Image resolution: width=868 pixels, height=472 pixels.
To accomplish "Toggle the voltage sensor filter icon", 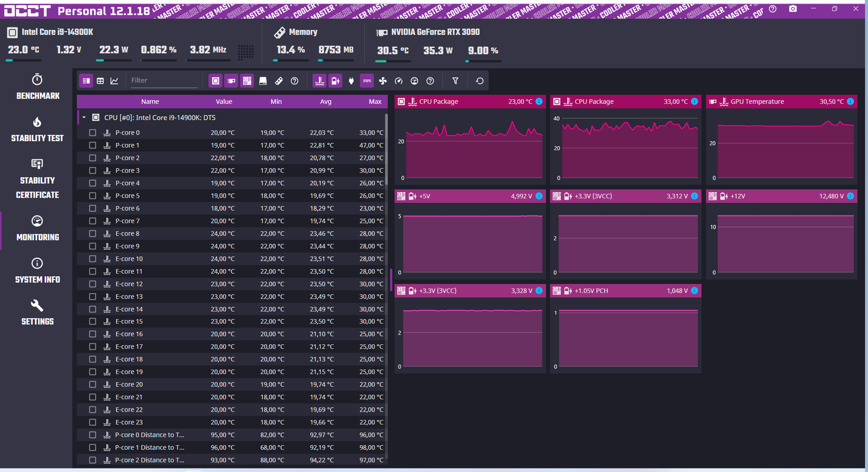I will pos(335,81).
